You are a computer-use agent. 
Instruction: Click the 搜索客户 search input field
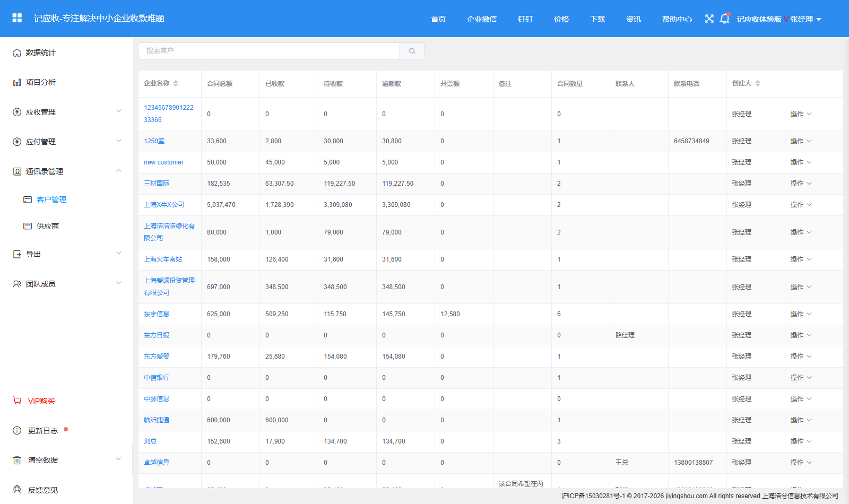coord(269,51)
